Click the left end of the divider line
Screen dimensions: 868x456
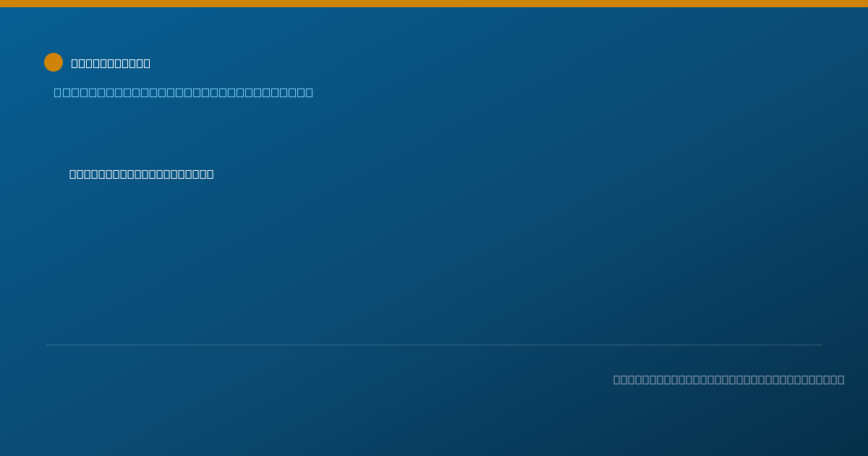click(48, 345)
